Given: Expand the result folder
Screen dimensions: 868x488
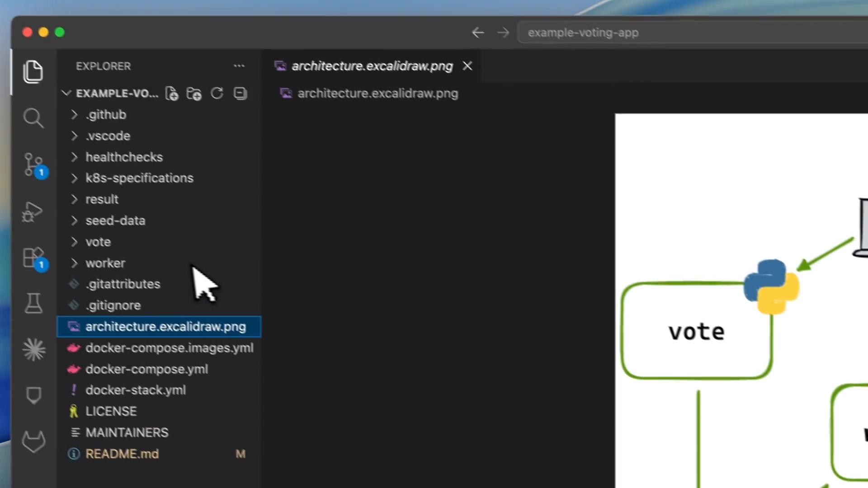Looking at the screenshot, I should point(159,199).
